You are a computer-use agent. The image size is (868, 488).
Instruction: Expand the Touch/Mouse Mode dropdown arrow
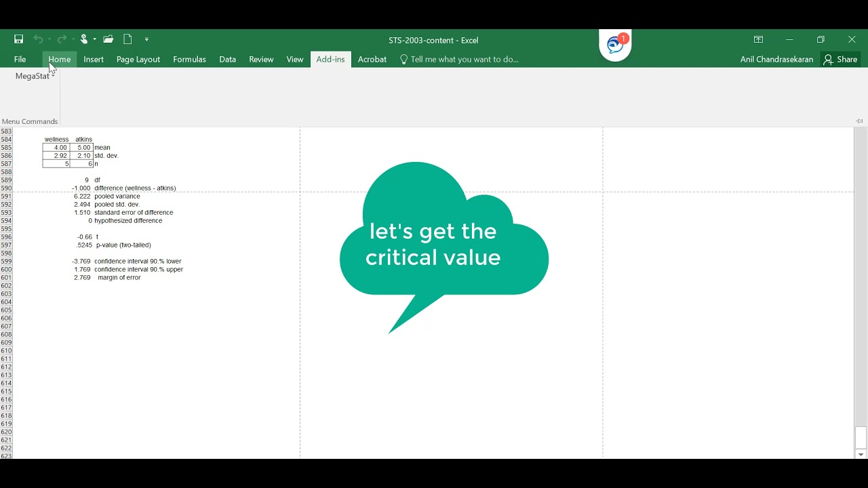click(95, 39)
